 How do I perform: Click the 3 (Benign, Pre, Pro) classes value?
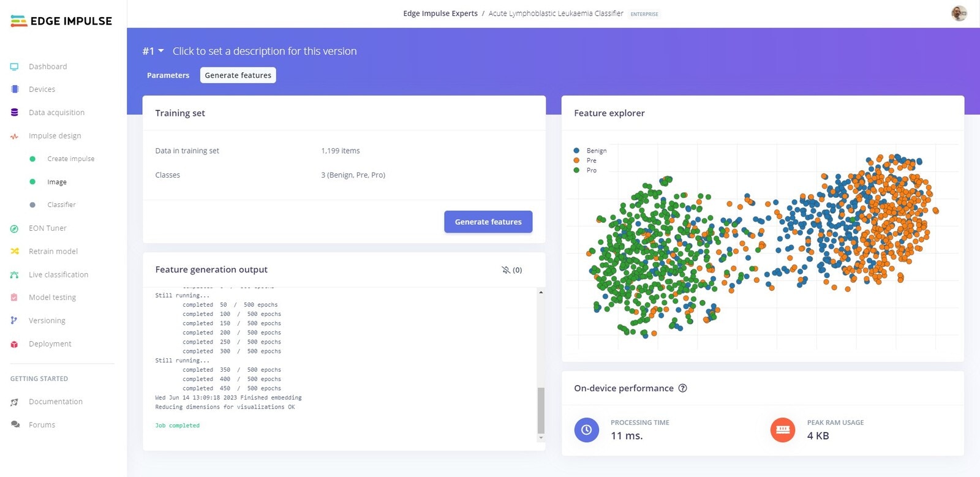pos(353,175)
